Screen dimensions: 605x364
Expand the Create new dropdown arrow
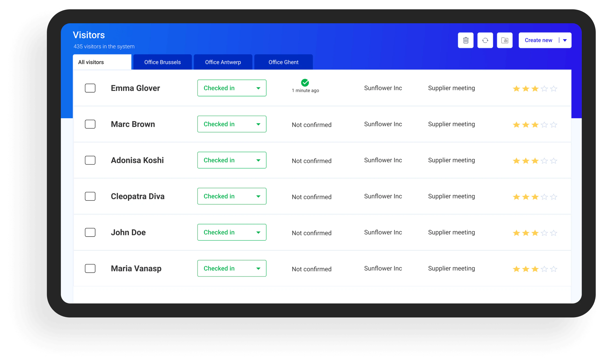click(565, 40)
